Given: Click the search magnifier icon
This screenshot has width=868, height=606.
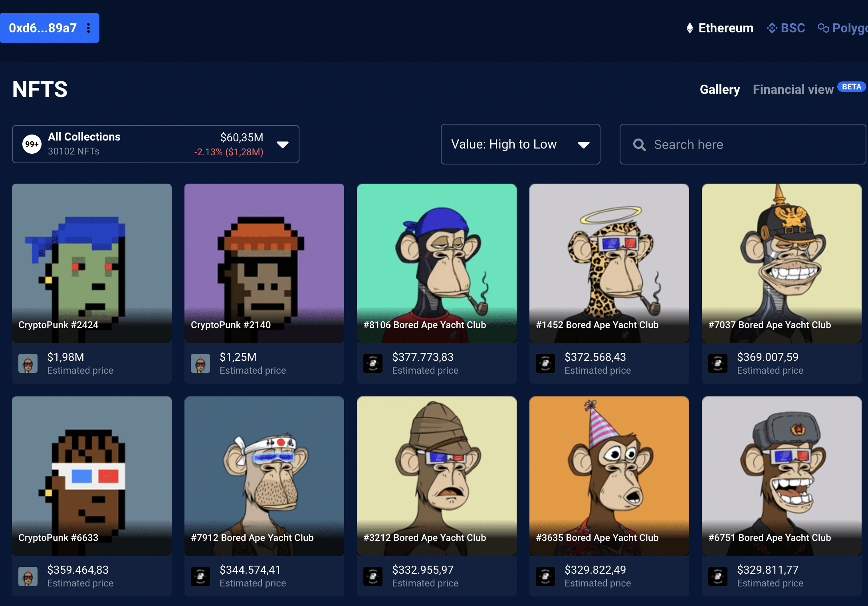Looking at the screenshot, I should (639, 145).
